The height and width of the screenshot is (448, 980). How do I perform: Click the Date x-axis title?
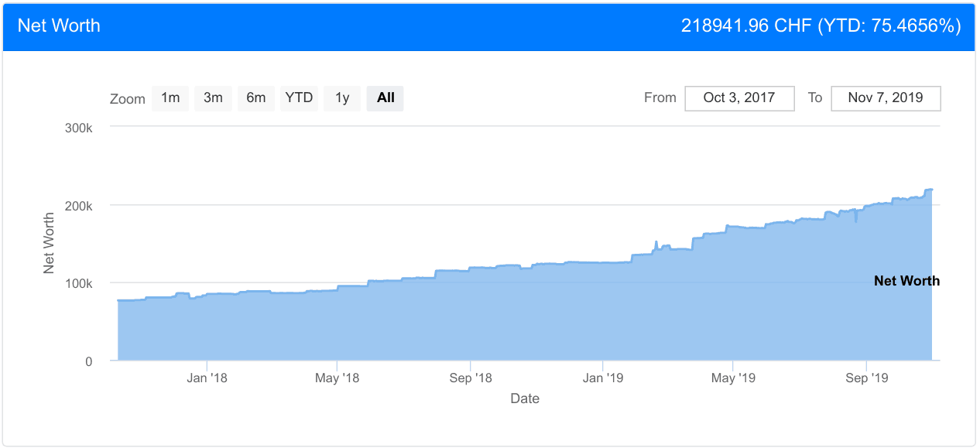525,398
